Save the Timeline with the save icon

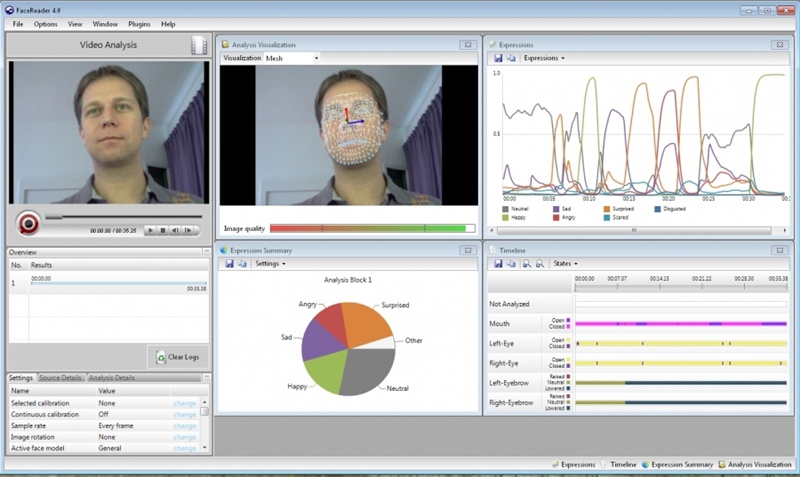[498, 264]
